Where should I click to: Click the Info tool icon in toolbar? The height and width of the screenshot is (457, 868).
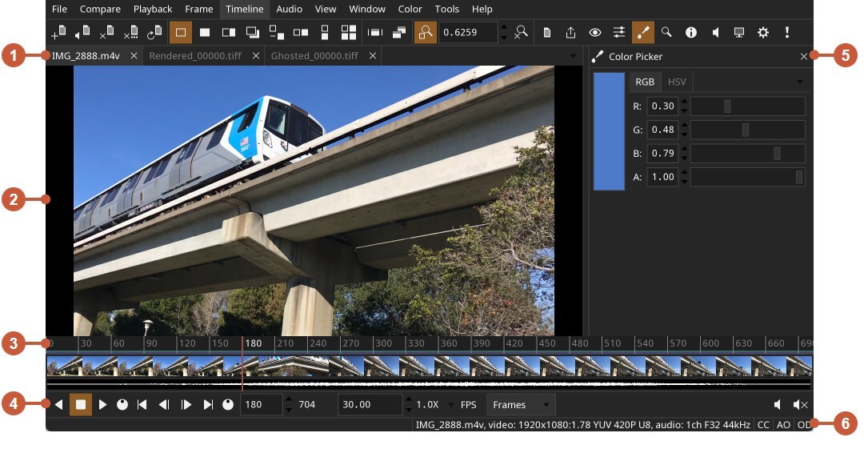click(691, 33)
